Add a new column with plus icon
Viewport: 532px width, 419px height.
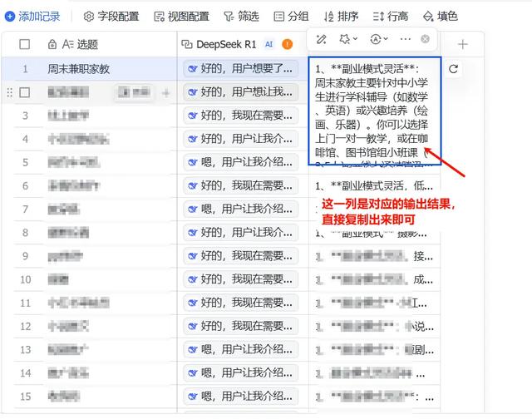click(462, 44)
